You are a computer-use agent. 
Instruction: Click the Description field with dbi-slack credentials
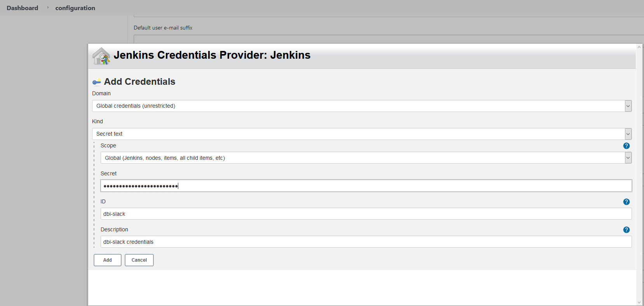pyautogui.click(x=366, y=242)
